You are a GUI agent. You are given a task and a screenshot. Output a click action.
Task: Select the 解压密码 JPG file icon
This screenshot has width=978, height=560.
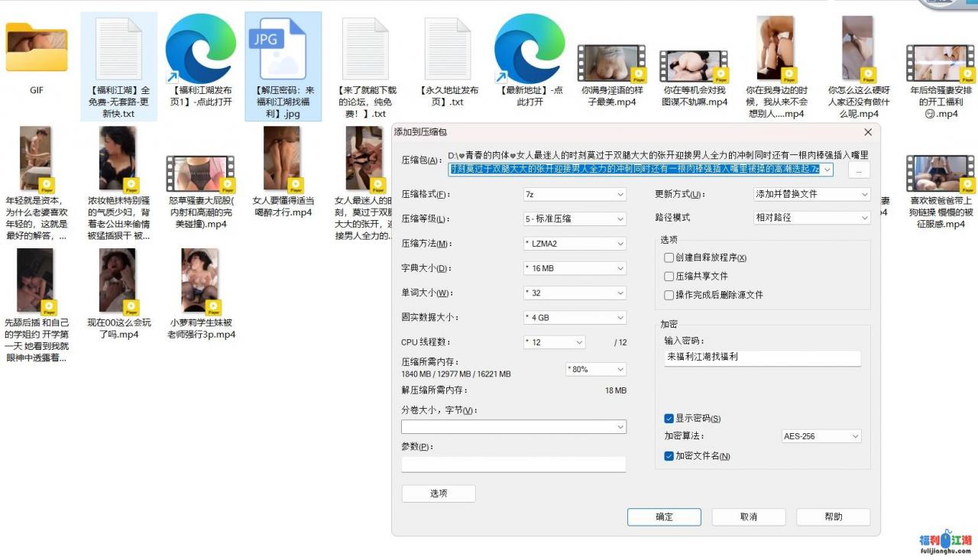pyautogui.click(x=283, y=50)
